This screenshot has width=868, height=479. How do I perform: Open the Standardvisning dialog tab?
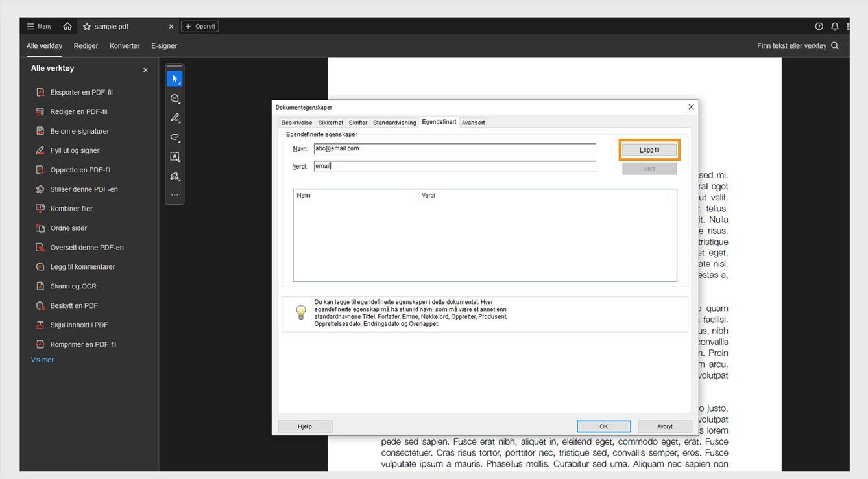pos(394,123)
